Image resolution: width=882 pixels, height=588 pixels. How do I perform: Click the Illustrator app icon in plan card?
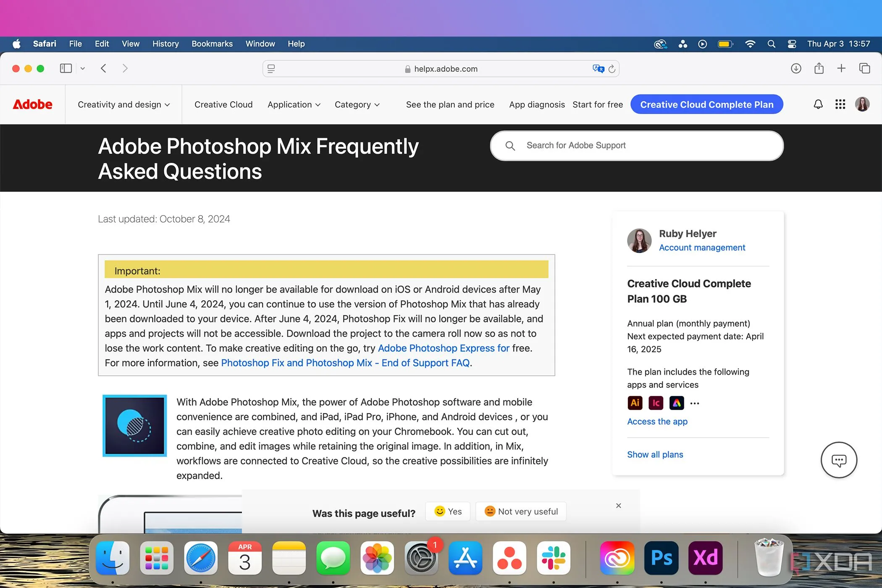point(635,403)
